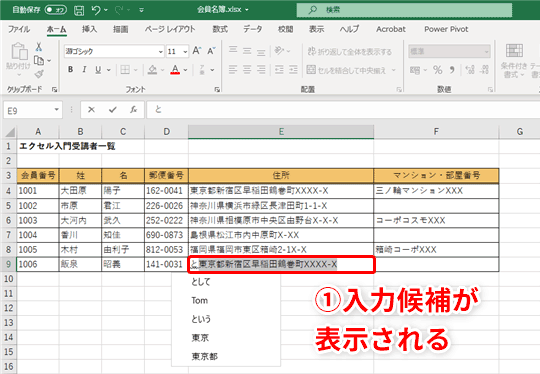The height and width of the screenshot is (374, 540).
Task: Apply Percent Style format
Action: tap(438, 70)
